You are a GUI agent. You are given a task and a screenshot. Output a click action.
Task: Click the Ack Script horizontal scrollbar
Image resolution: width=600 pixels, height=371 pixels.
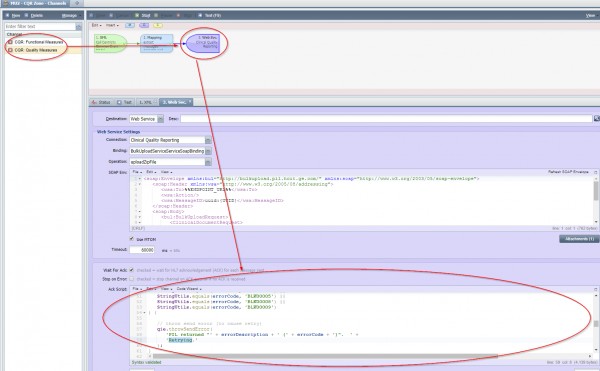pos(325,356)
